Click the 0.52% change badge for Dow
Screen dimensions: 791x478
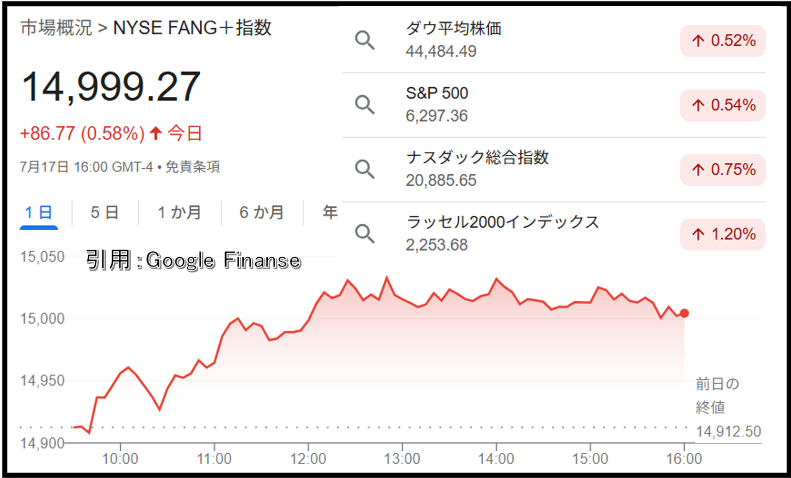point(722,41)
